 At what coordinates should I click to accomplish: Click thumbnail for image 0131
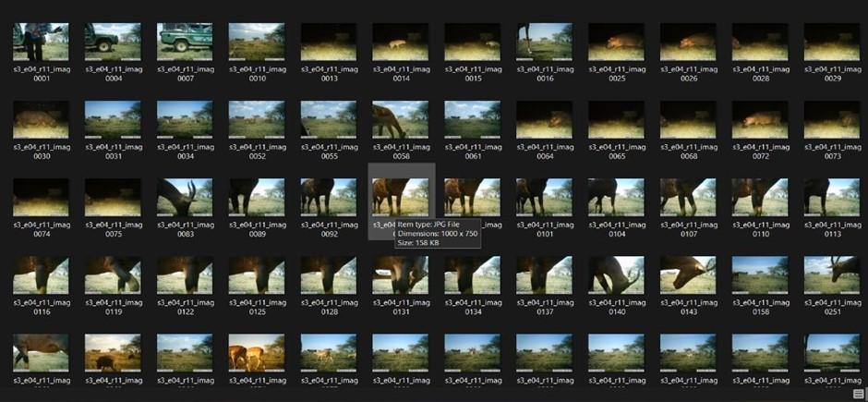[x=401, y=275]
